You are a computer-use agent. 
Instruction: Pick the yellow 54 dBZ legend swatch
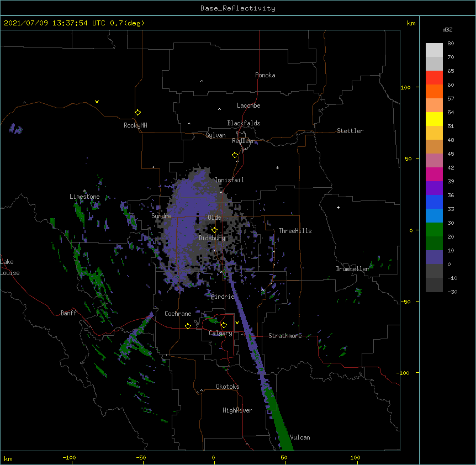pyautogui.click(x=434, y=119)
